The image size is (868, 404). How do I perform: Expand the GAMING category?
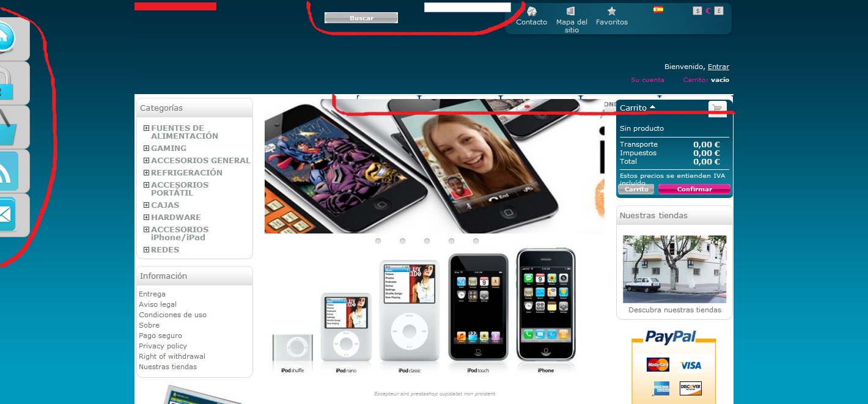(x=146, y=148)
